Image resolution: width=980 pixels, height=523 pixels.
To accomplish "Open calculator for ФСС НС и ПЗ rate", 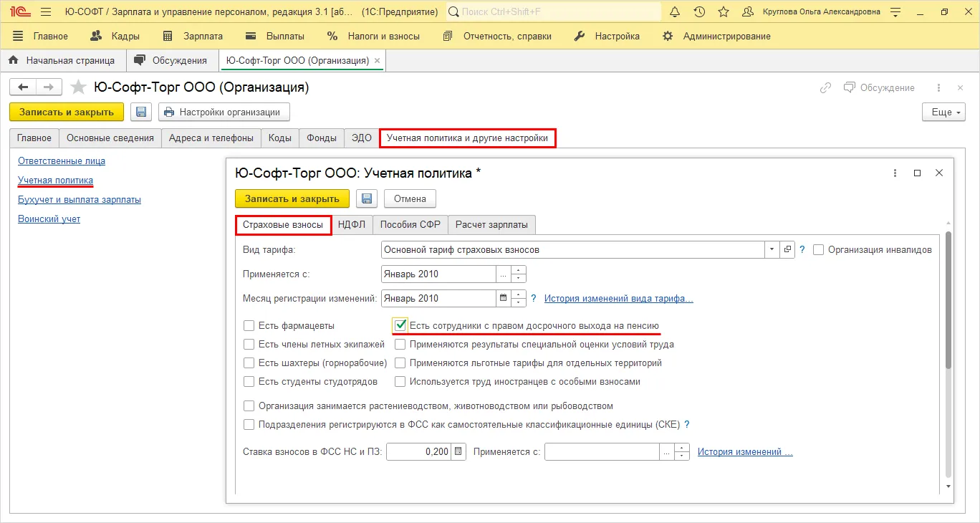I will 459,452.
